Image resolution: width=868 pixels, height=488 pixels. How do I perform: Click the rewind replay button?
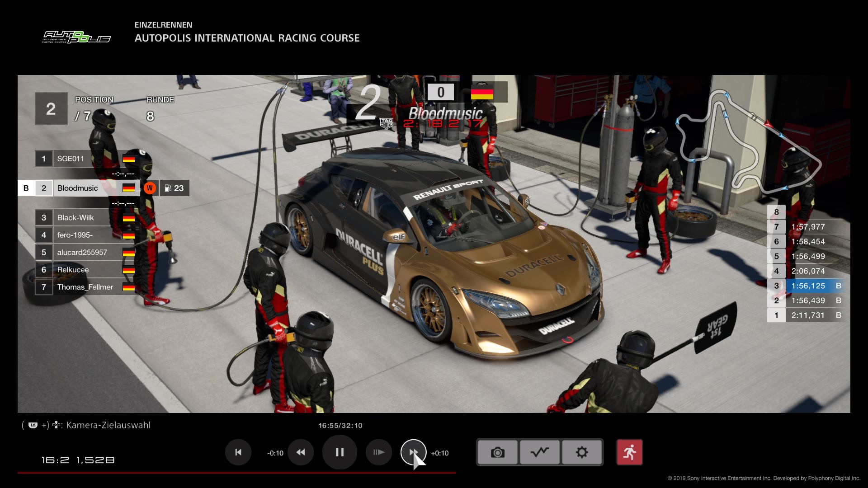pos(301,452)
